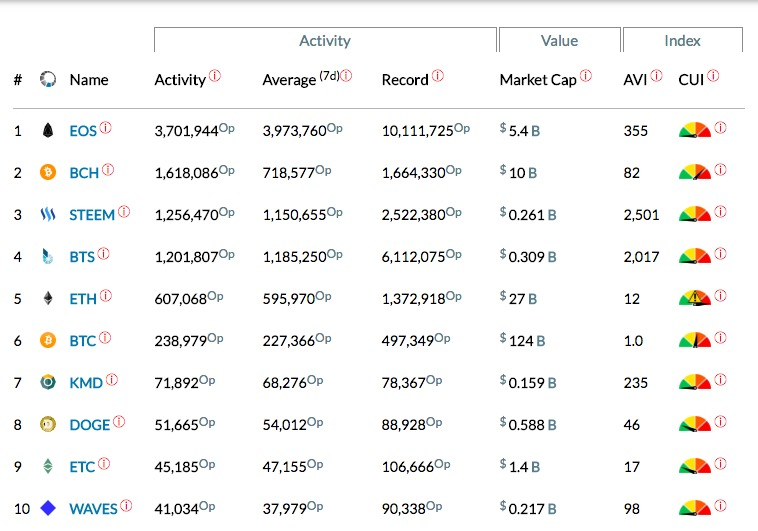Viewport: 758px width, 531px height.
Task: Click the CUI warning gauge in ETH row
Action: pos(695,298)
